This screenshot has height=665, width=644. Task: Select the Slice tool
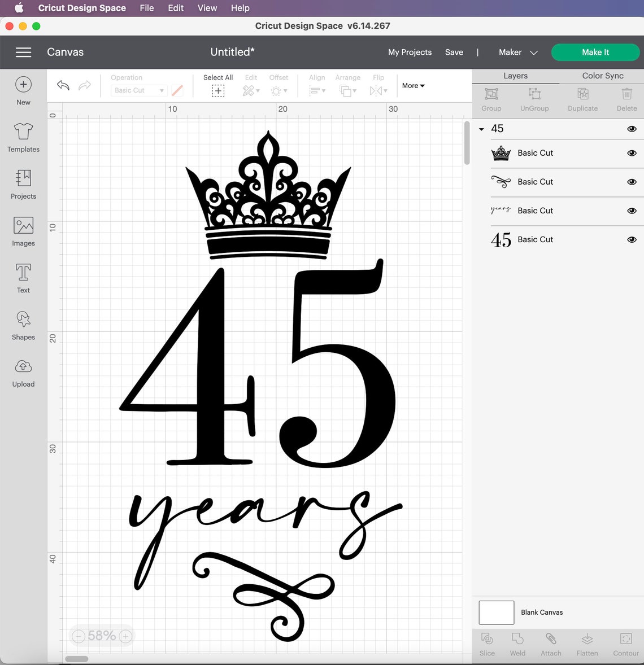point(486,644)
